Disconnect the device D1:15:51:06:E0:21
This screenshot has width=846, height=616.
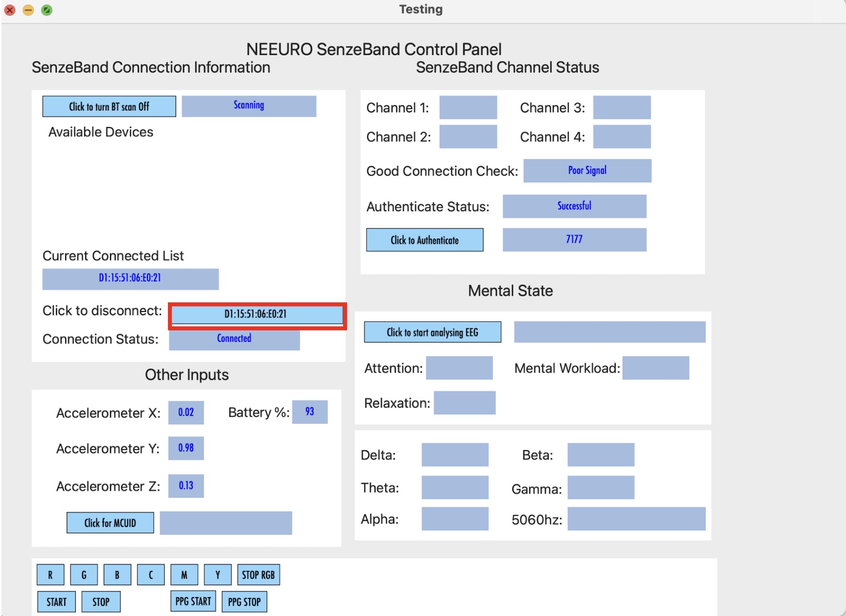256,315
